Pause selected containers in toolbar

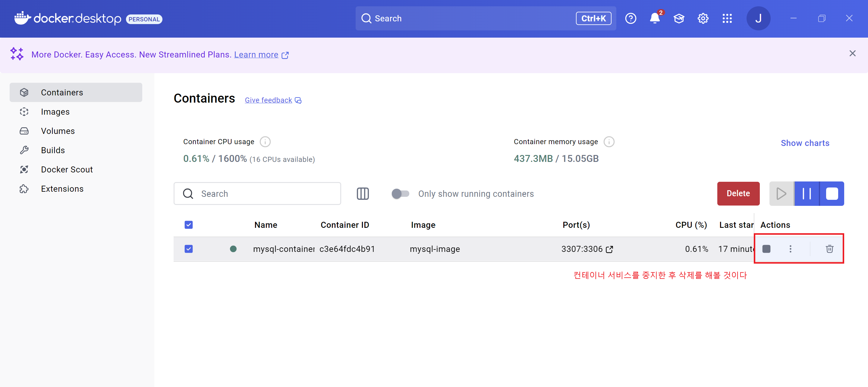click(x=807, y=193)
